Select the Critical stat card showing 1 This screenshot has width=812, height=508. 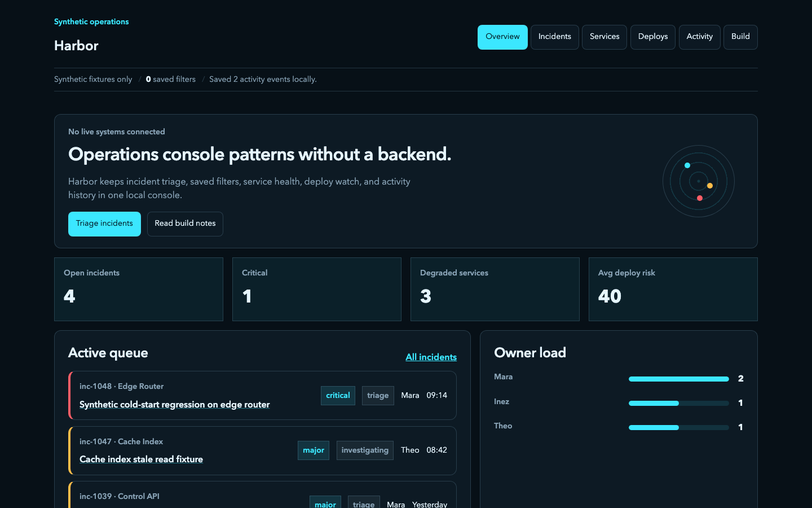(x=317, y=290)
